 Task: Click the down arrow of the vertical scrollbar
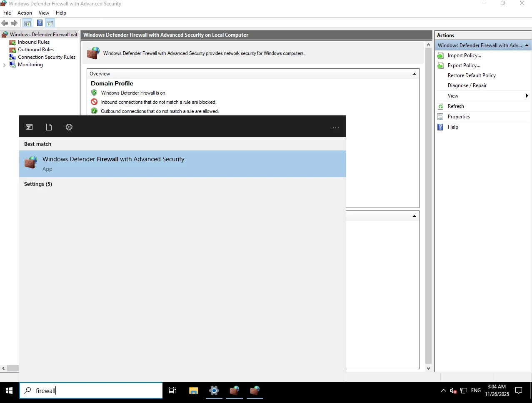428,368
